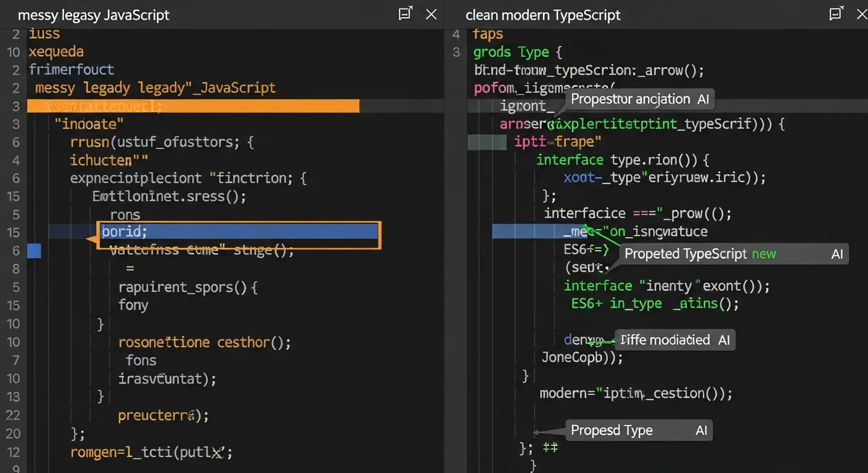
Task: Place cursor on 'modern="iptim_cestion());' line
Action: click(x=636, y=394)
